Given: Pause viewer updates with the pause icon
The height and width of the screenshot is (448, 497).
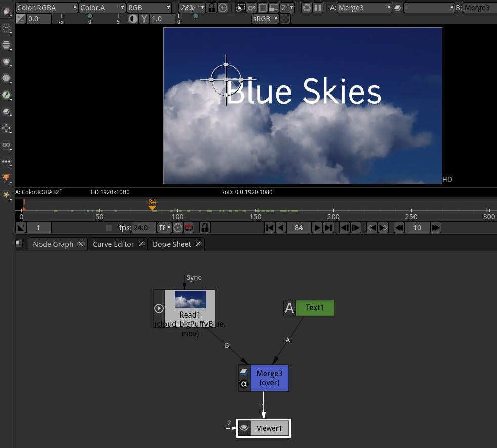Looking at the screenshot, I should pyautogui.click(x=318, y=7).
